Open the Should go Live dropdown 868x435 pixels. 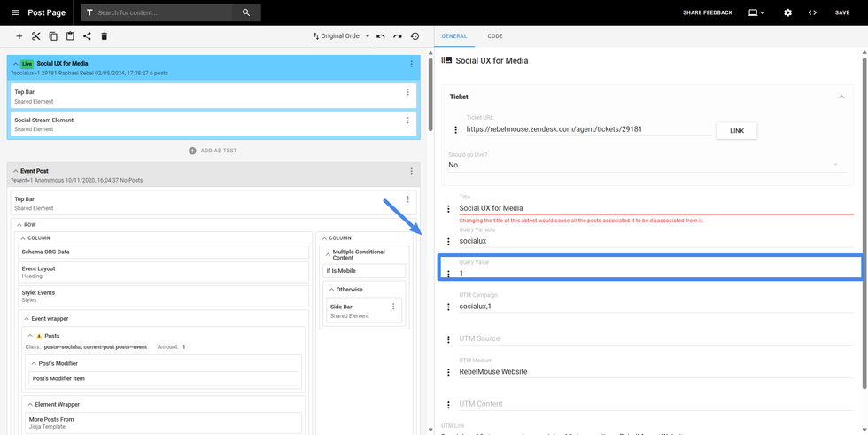click(643, 165)
